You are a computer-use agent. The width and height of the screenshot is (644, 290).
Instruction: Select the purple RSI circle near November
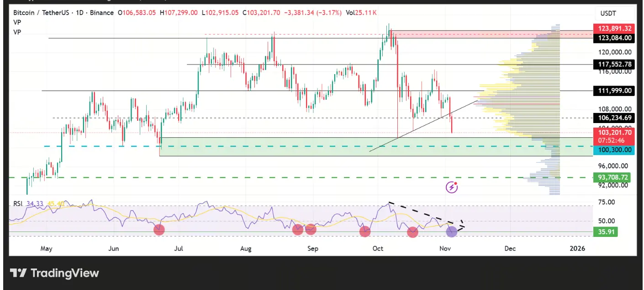[x=451, y=231]
